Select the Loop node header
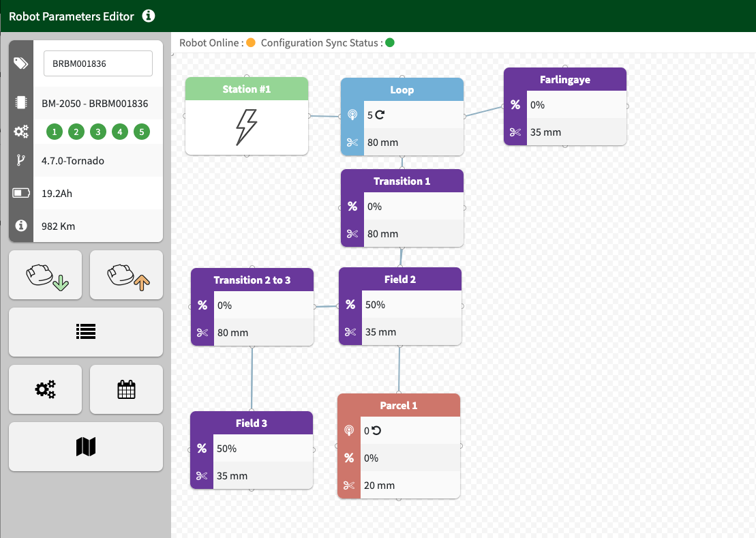 click(402, 90)
